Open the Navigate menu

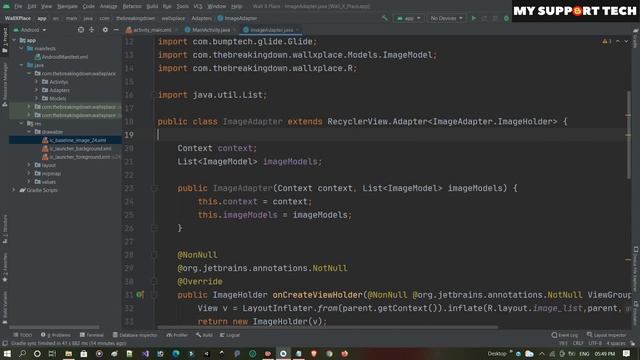[x=67, y=7]
